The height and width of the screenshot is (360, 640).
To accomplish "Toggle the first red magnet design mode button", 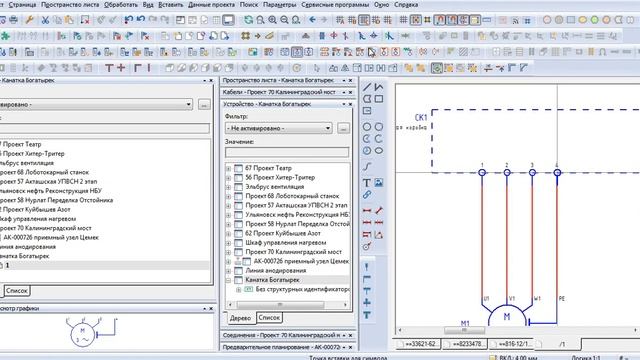I will tap(440, 20).
